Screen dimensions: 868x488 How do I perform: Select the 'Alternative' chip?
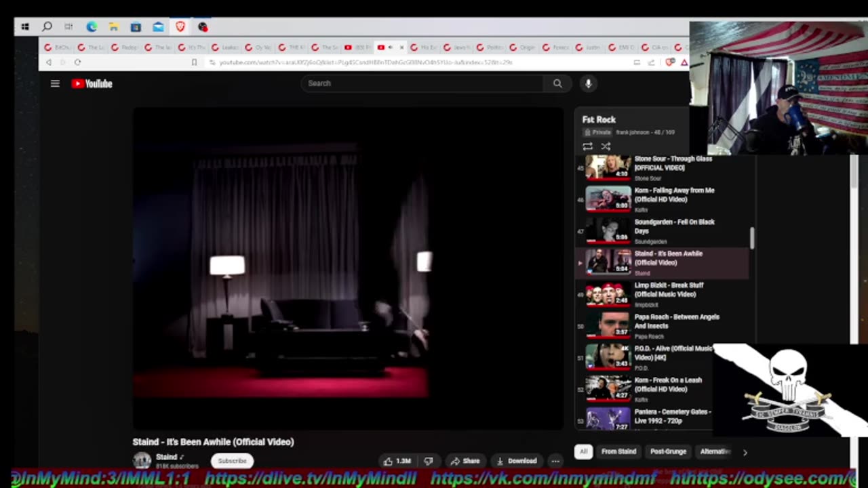[x=714, y=451]
